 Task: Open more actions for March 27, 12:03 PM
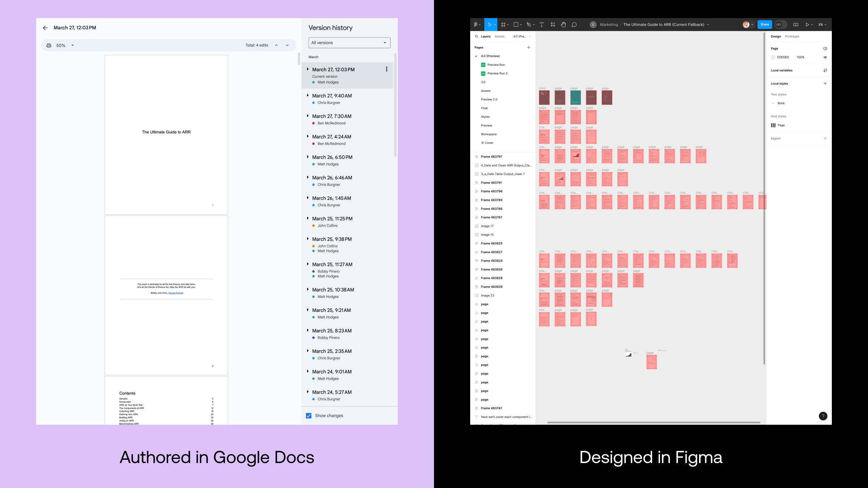pos(387,69)
